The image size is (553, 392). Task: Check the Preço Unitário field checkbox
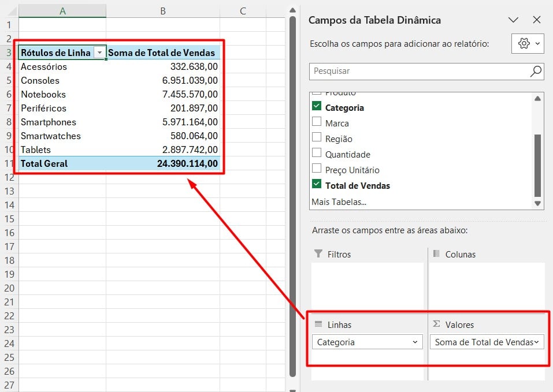317,168
